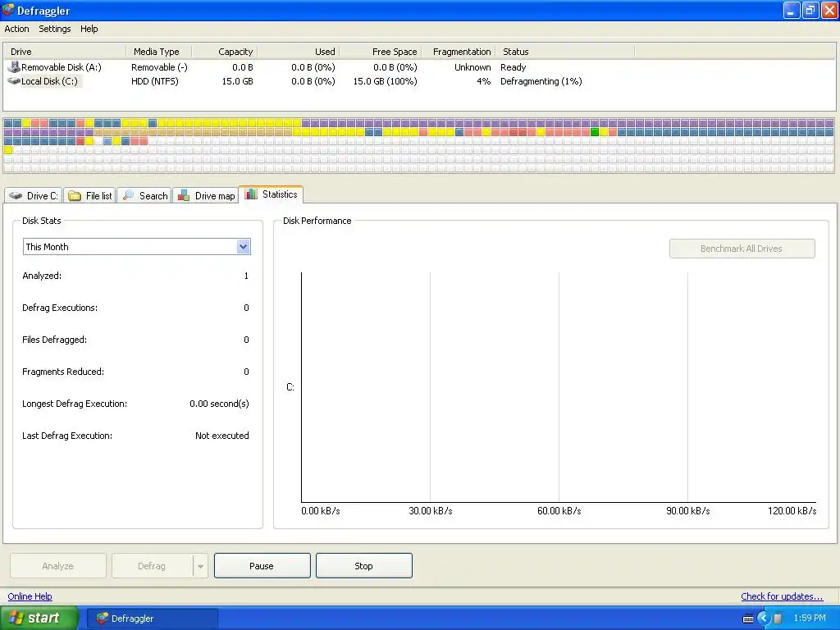Expand hidden tray icons with the arrow
The width and height of the screenshot is (840, 630).
click(x=763, y=619)
